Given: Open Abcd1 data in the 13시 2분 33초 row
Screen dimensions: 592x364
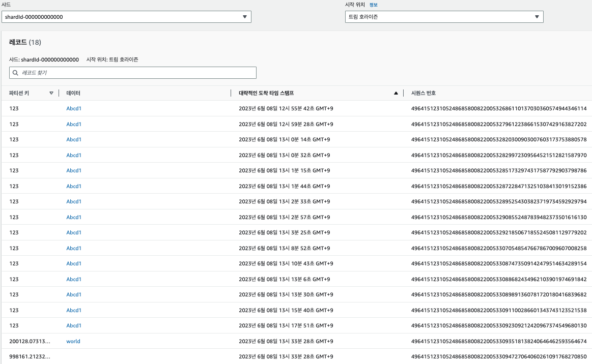Looking at the screenshot, I should tap(74, 201).
